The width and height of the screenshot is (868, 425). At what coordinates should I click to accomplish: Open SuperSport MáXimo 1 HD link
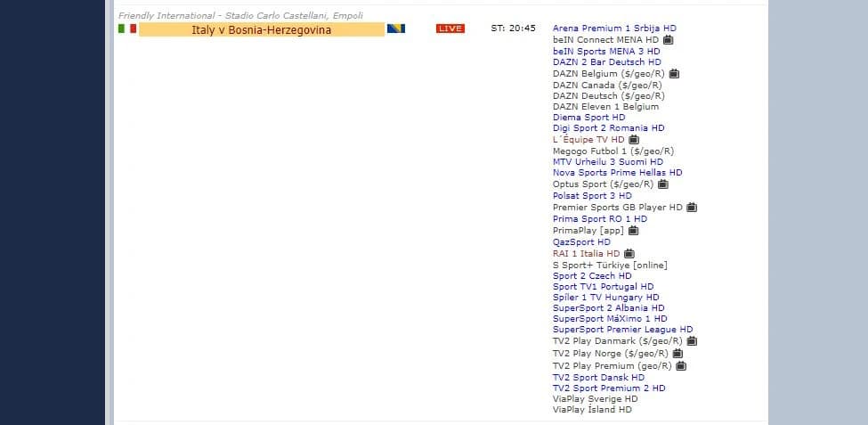pos(610,319)
